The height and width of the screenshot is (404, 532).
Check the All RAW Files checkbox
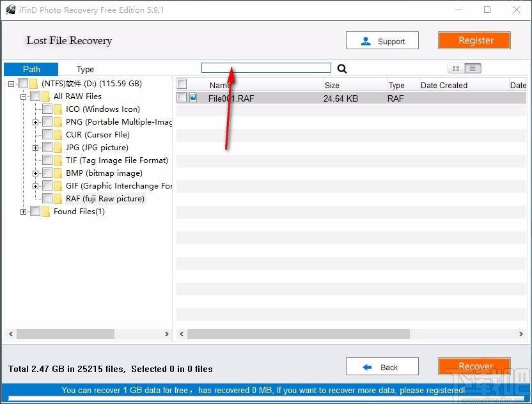[35, 96]
